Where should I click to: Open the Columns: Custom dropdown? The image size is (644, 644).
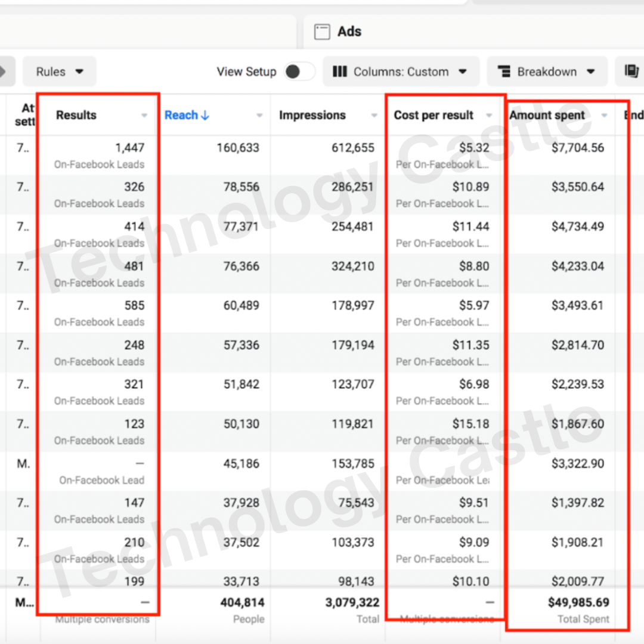point(401,72)
